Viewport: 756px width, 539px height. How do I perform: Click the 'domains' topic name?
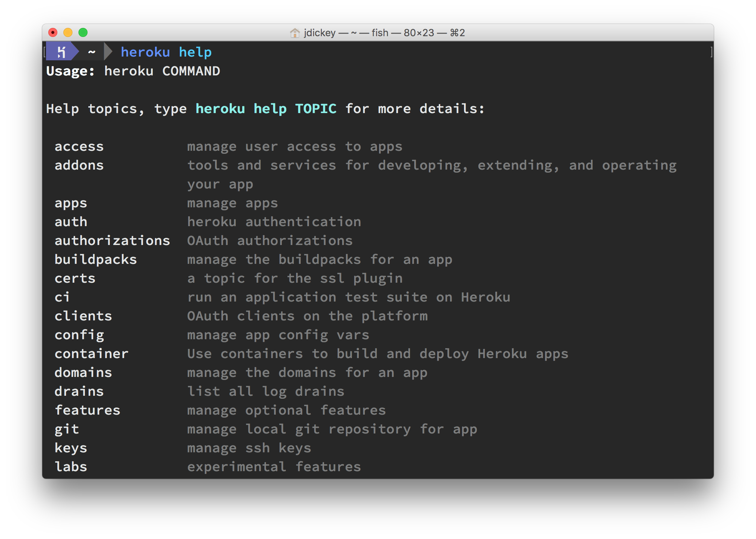pos(83,372)
